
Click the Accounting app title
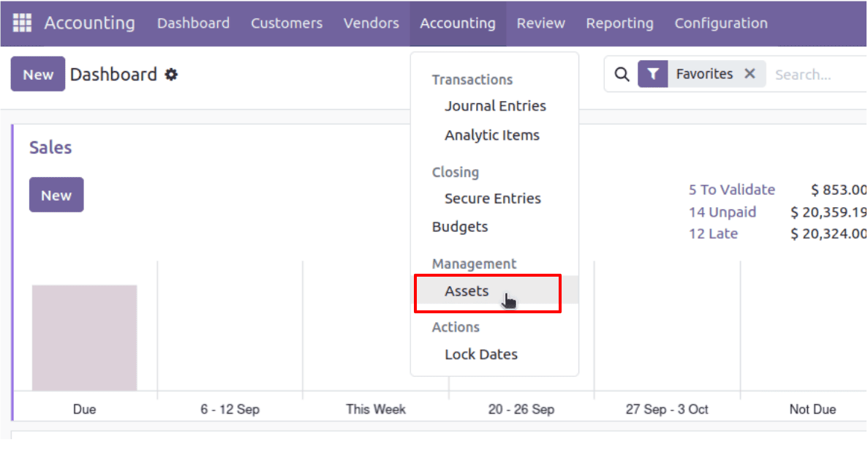[90, 23]
